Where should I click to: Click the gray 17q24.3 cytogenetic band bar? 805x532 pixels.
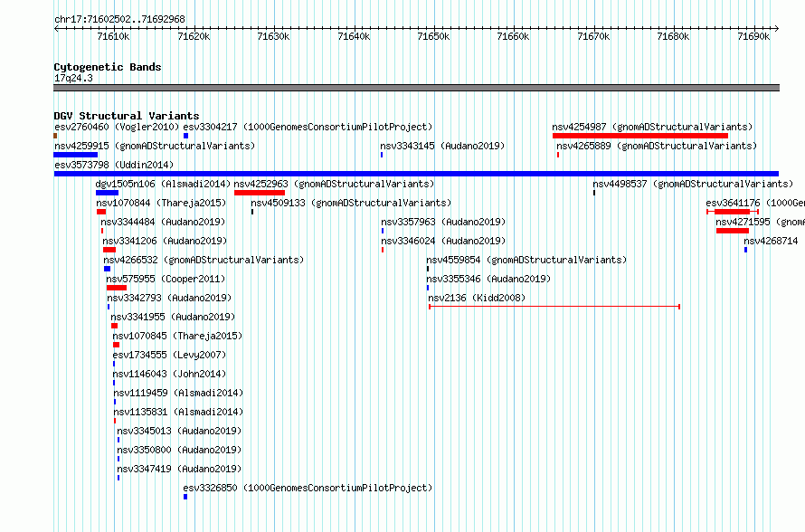(x=416, y=88)
